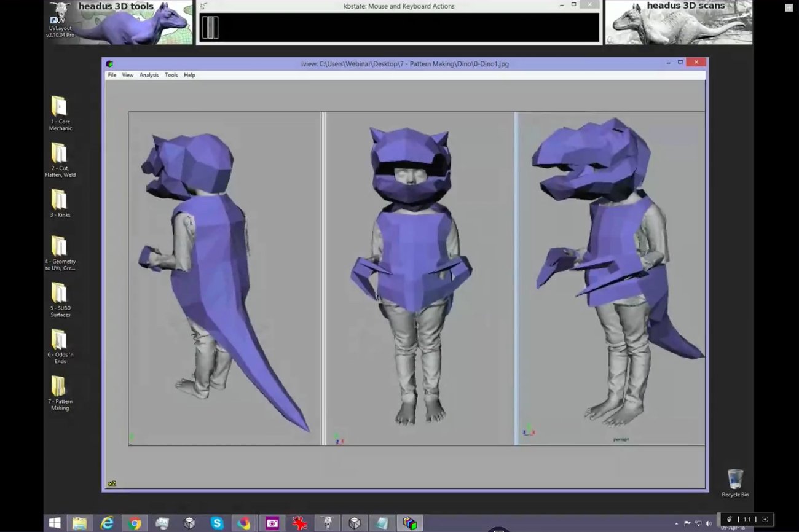Click the black progress strip in kbstate window
The width and height of the screenshot is (799, 532).
(398, 27)
